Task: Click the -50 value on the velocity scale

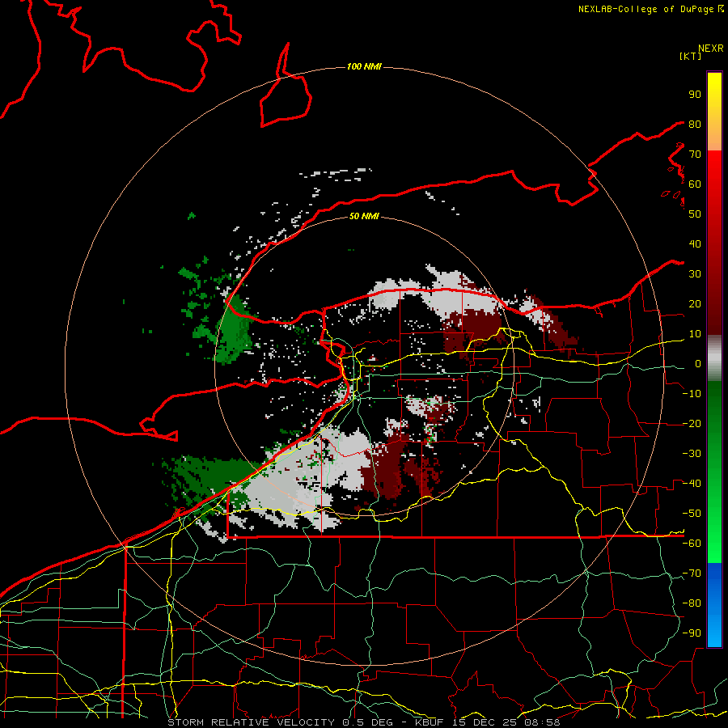Action: point(692,514)
